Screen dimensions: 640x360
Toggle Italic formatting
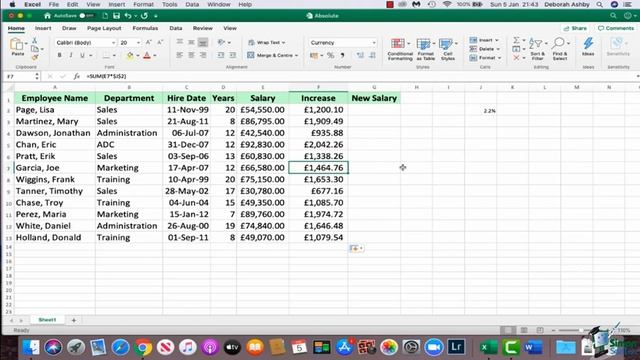[71, 55]
